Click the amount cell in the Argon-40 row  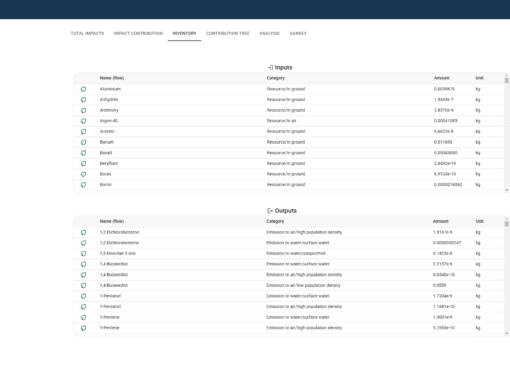click(445, 121)
